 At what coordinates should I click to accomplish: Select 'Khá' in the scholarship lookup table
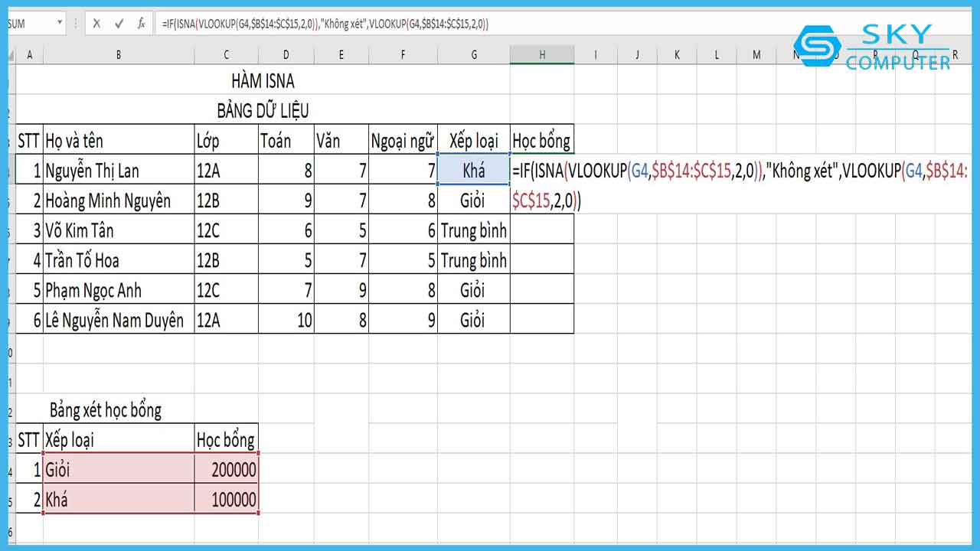[119, 499]
